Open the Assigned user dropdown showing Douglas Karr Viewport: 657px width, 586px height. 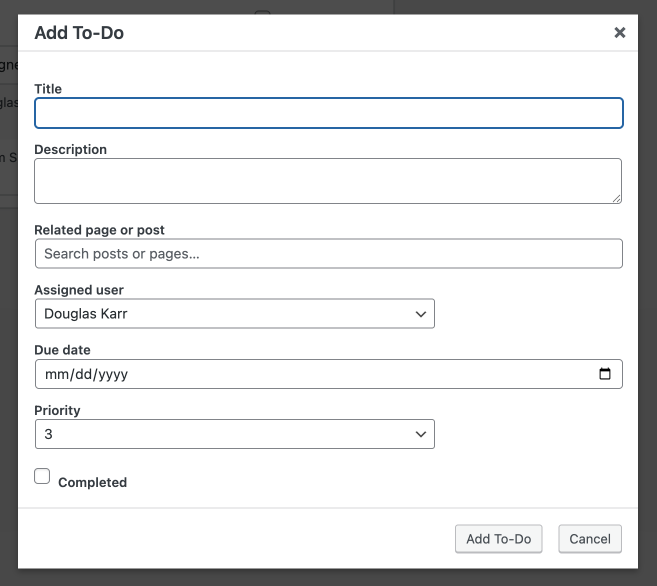(234, 314)
